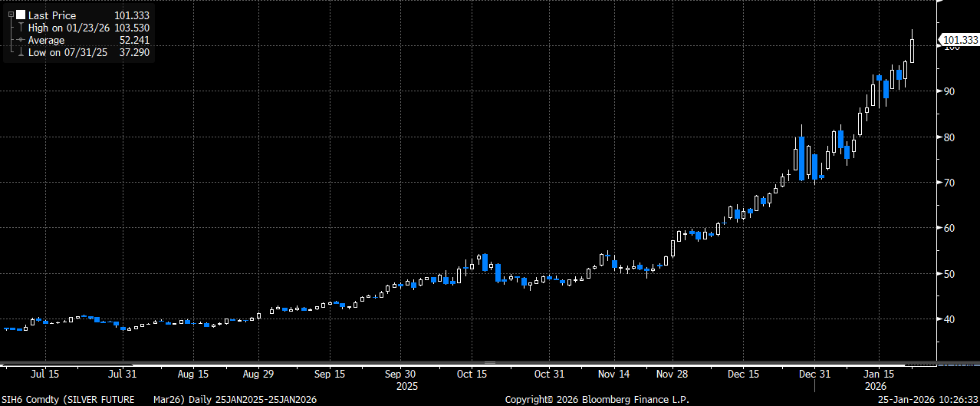Click the white Last Price color swatch

pos(21,15)
